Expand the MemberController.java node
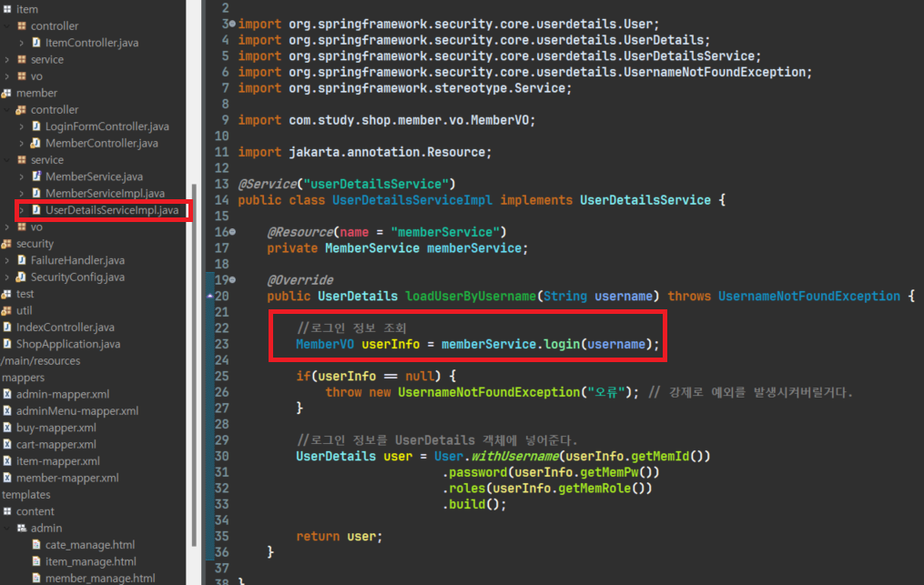Viewport: 924px width, 585px height. (21, 143)
